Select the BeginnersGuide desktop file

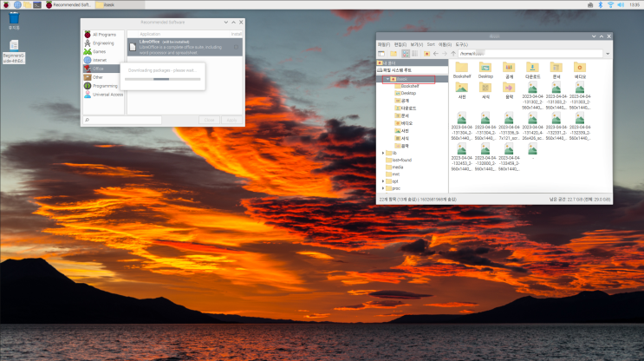[14, 51]
